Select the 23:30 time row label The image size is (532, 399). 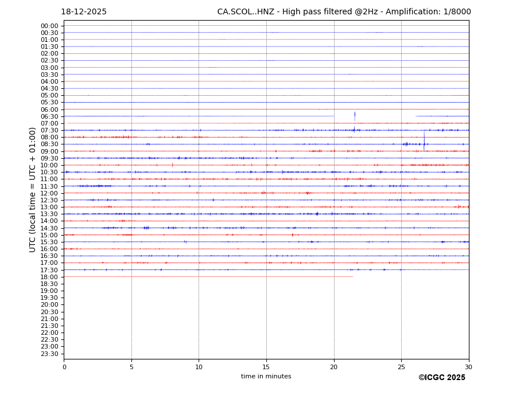[49, 354]
